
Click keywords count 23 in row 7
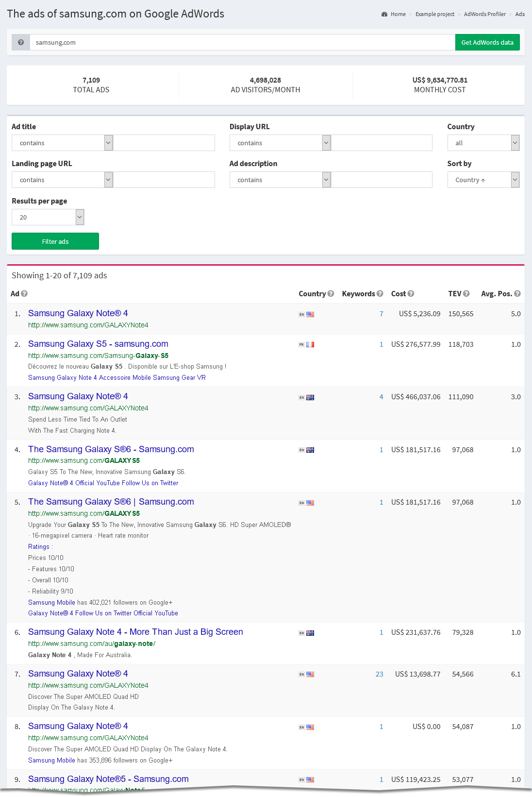tap(380, 674)
